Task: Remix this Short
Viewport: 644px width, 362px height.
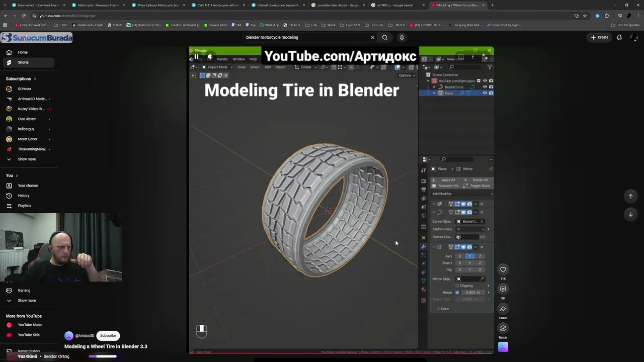Action: click(503, 328)
